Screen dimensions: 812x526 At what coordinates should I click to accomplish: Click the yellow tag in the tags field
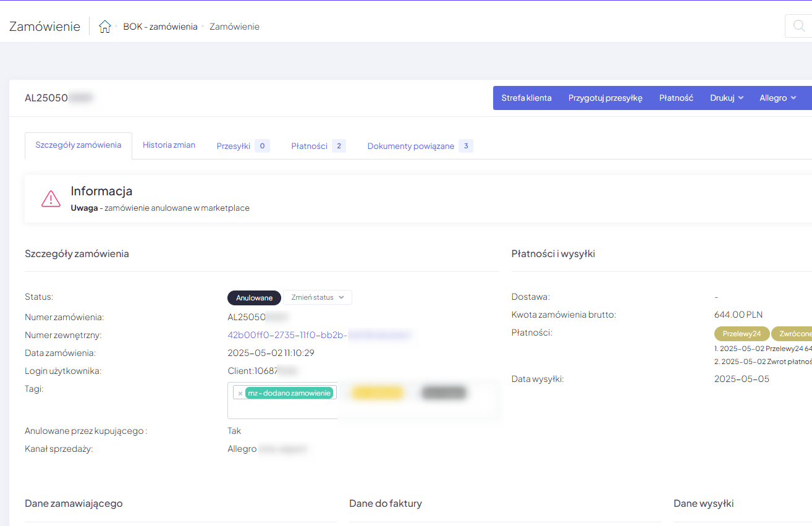click(x=377, y=393)
